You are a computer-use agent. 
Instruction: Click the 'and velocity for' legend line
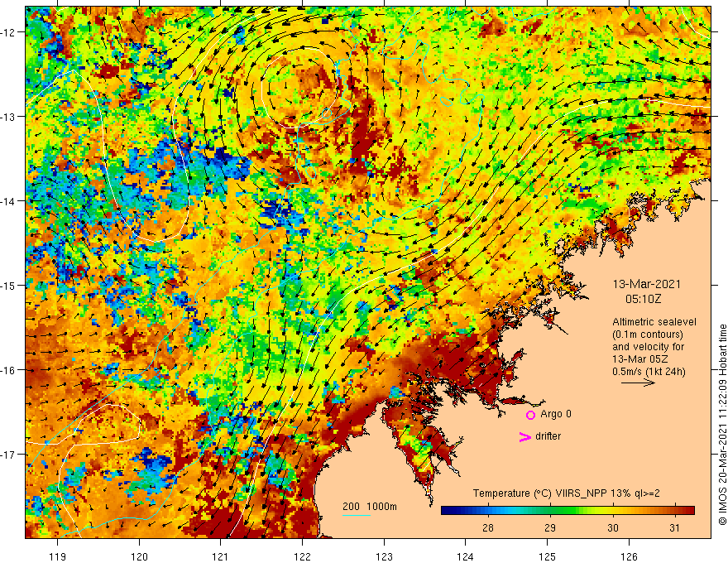pyautogui.click(x=648, y=347)
